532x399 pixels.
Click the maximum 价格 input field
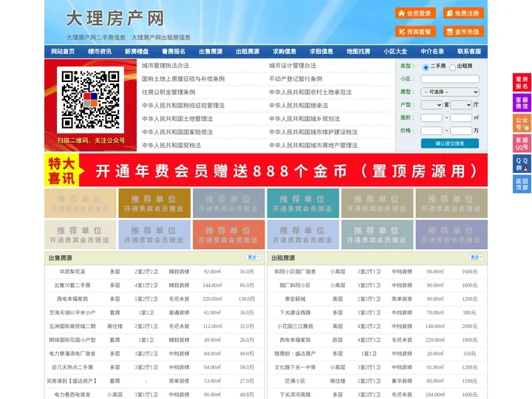(x=461, y=131)
